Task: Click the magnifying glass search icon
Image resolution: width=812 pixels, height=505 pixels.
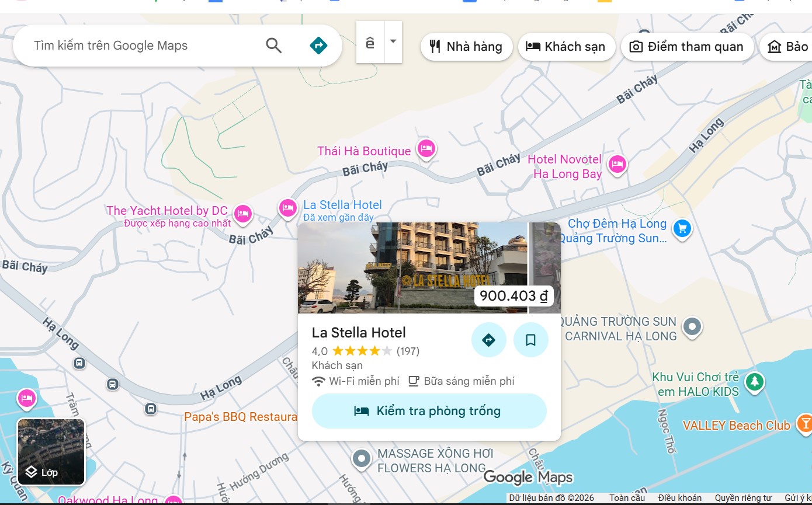Action: (x=273, y=46)
